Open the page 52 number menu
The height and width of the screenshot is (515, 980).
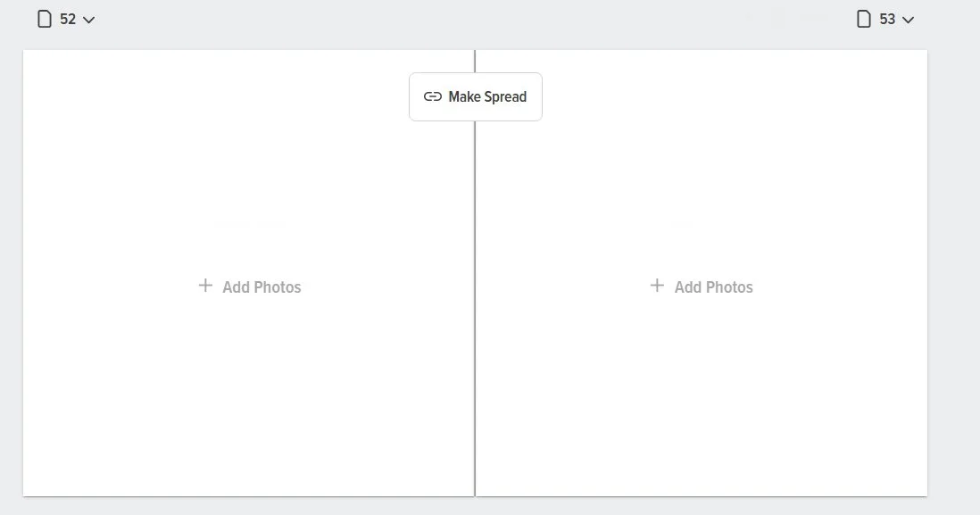click(x=66, y=20)
